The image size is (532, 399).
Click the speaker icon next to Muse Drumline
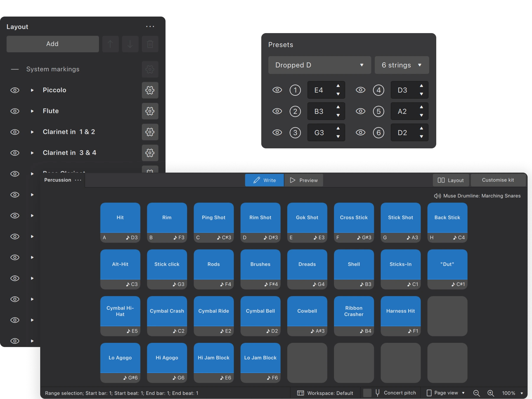click(x=437, y=196)
